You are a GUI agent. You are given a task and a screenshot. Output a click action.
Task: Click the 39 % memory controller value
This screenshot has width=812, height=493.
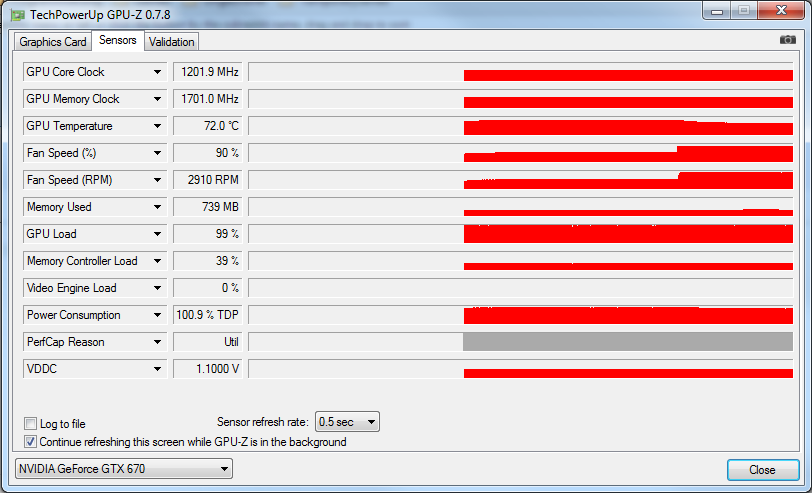208,260
